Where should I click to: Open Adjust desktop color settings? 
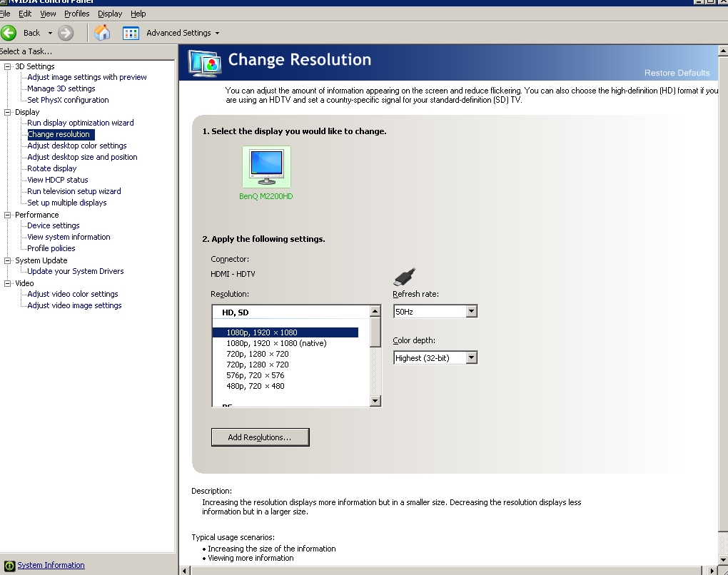click(76, 146)
